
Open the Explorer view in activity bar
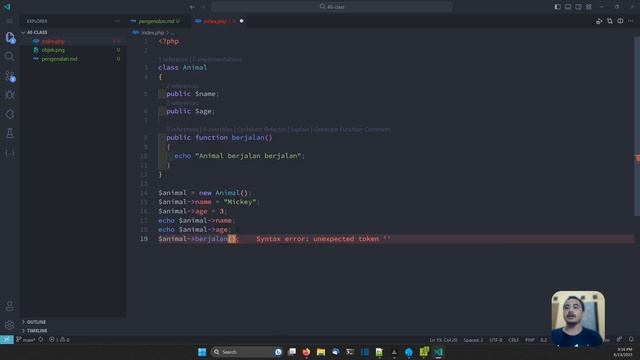[10, 38]
